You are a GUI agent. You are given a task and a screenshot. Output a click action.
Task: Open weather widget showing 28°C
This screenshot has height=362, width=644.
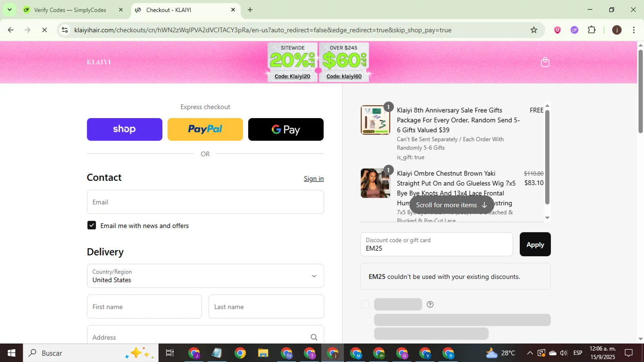tap(500, 353)
